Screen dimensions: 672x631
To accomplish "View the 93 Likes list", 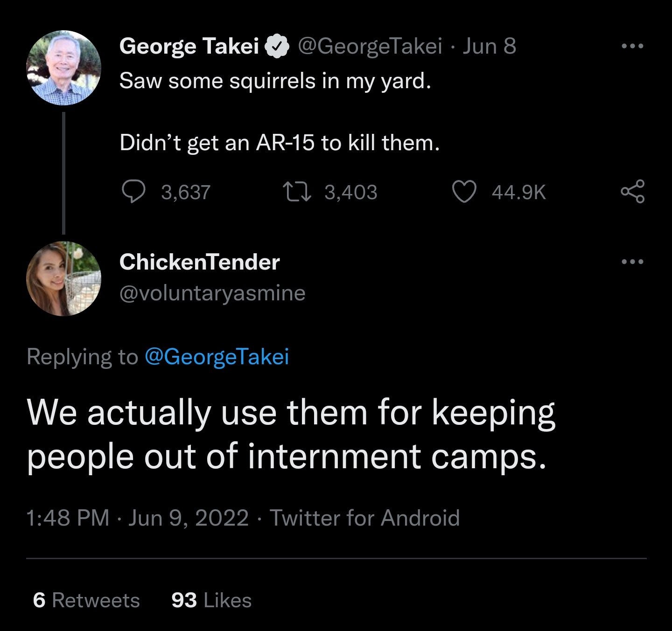I will [x=211, y=600].
